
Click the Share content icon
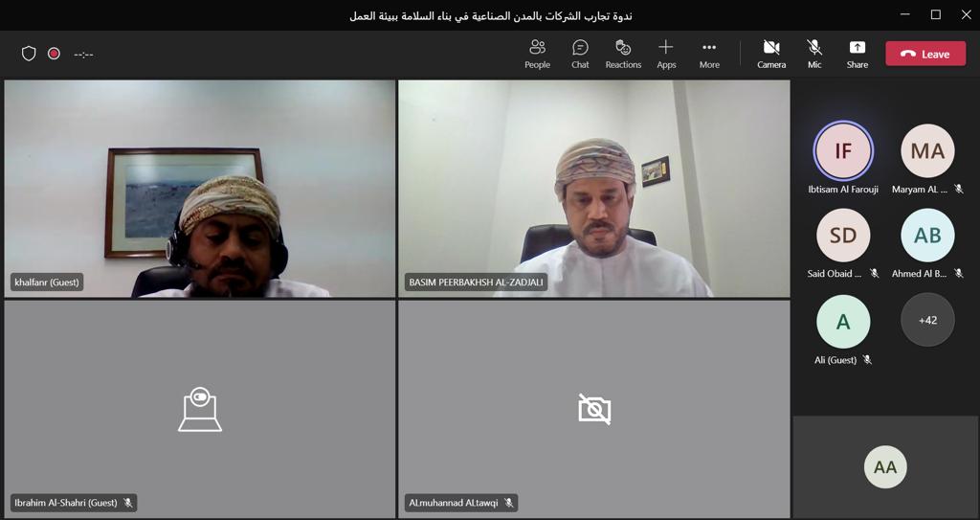point(857,48)
